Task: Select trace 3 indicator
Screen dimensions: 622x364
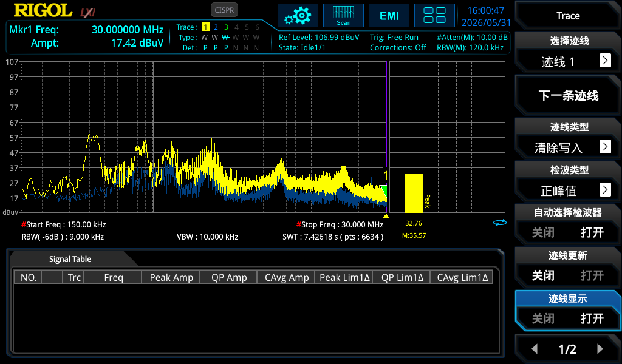Action: coord(226,27)
